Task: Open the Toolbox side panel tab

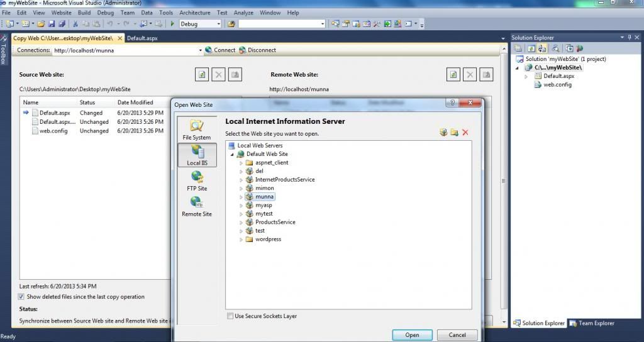Action: click(x=3, y=50)
